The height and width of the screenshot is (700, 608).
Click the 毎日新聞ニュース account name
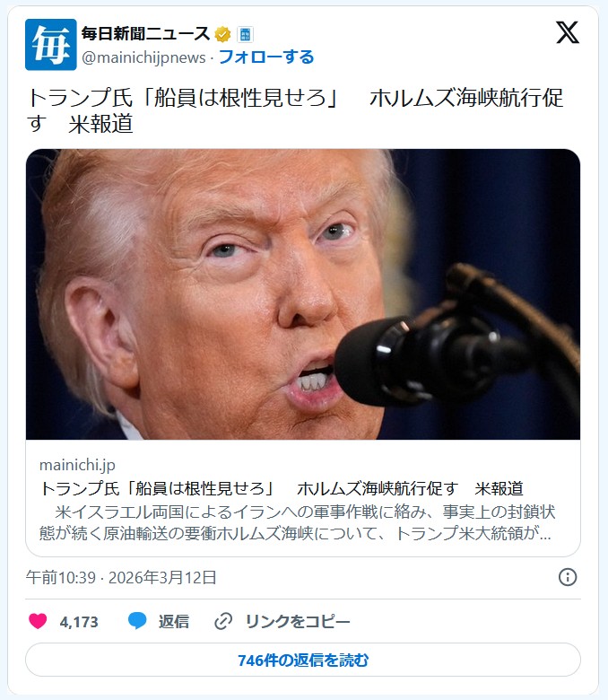145,34
